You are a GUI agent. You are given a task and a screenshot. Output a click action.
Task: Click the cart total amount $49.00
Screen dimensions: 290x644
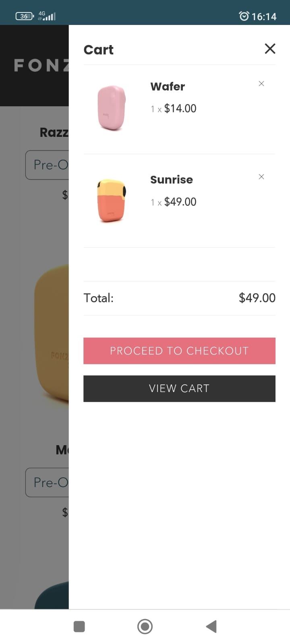257,298
